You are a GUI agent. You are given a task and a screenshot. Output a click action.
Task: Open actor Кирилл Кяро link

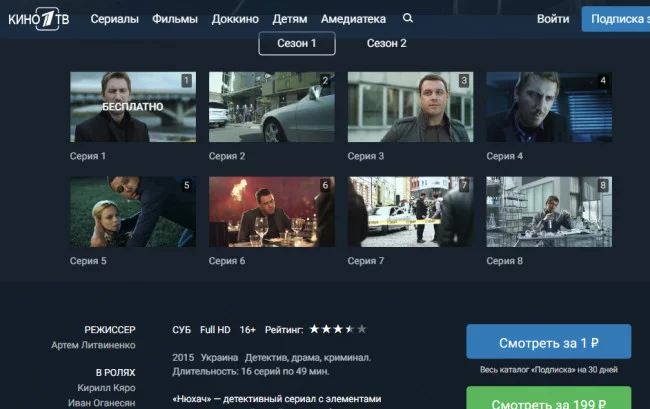pyautogui.click(x=106, y=388)
